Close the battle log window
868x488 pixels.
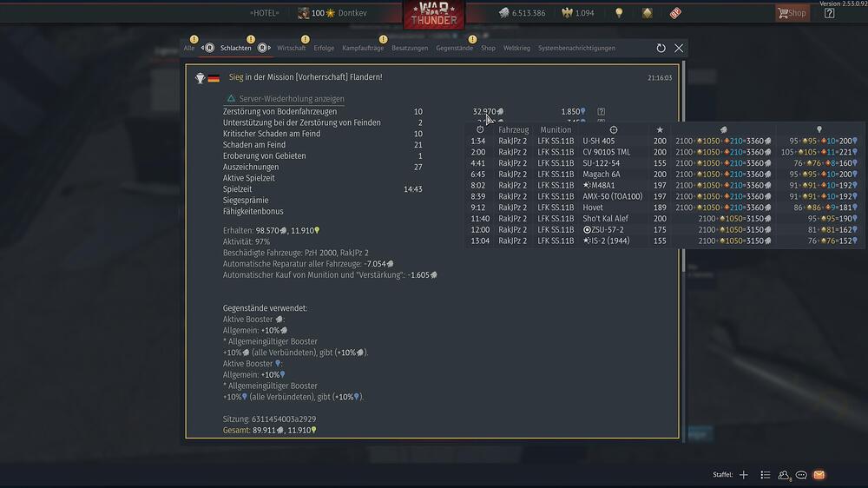(679, 48)
